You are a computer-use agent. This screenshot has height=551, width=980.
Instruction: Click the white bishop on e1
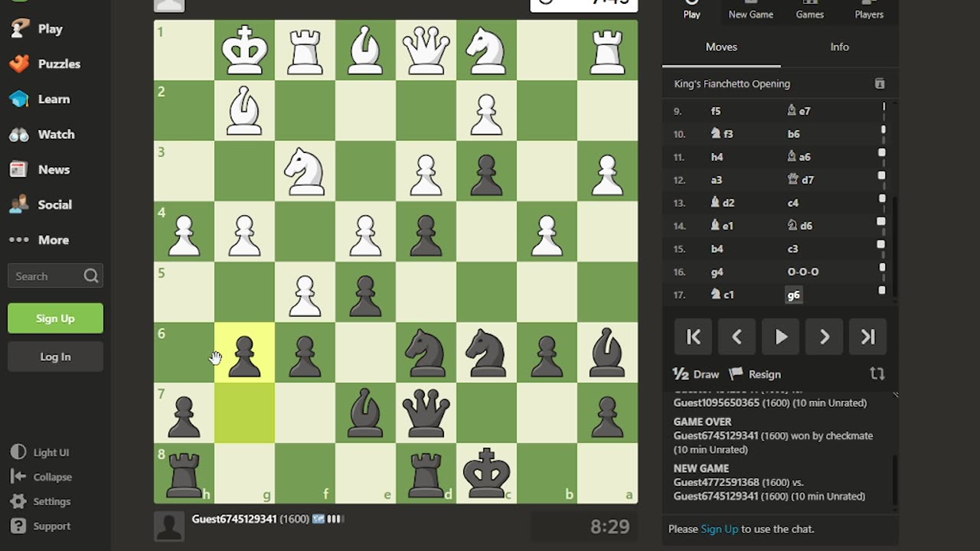(x=365, y=51)
